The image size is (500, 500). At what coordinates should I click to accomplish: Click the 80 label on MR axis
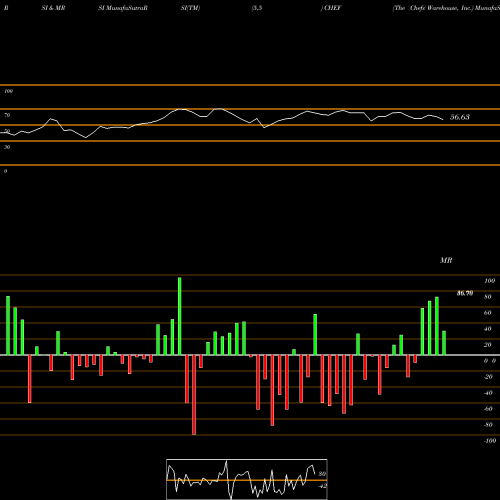pyautogui.click(x=488, y=297)
